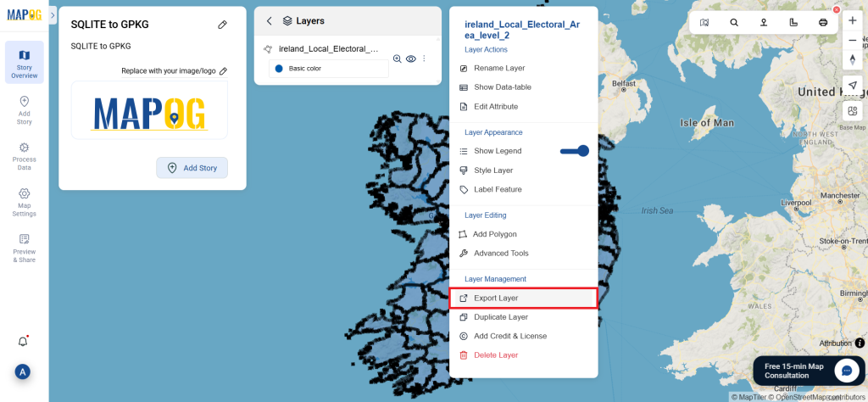Zoom to layer using magnifier icon
Screen dimensions: 868x402
coord(397,59)
